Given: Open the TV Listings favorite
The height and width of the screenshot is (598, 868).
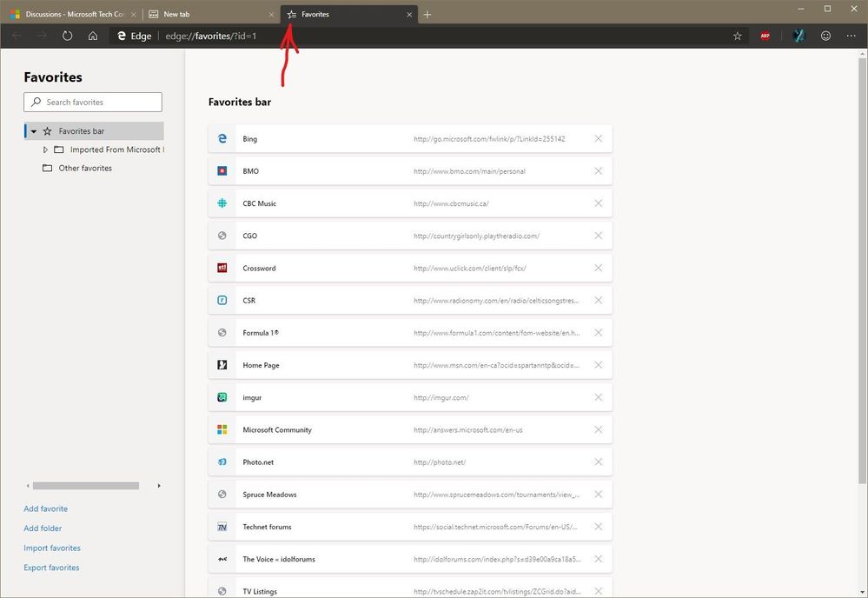Looking at the screenshot, I should tap(410, 589).
